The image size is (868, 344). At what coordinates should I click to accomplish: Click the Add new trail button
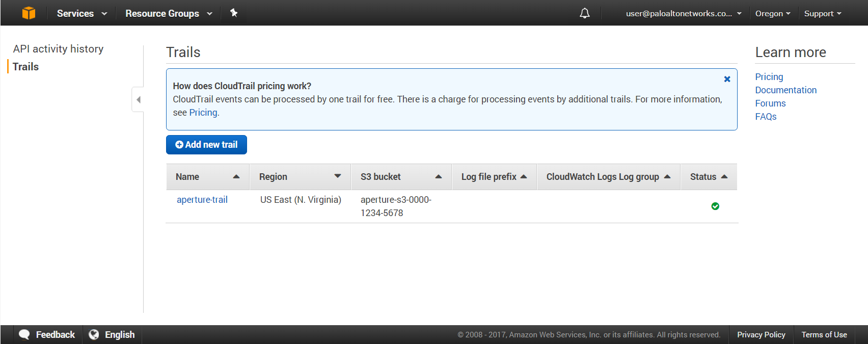click(x=206, y=145)
